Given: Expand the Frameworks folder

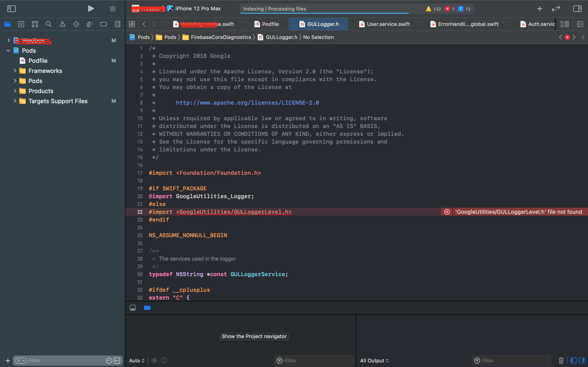Looking at the screenshot, I should [x=15, y=71].
